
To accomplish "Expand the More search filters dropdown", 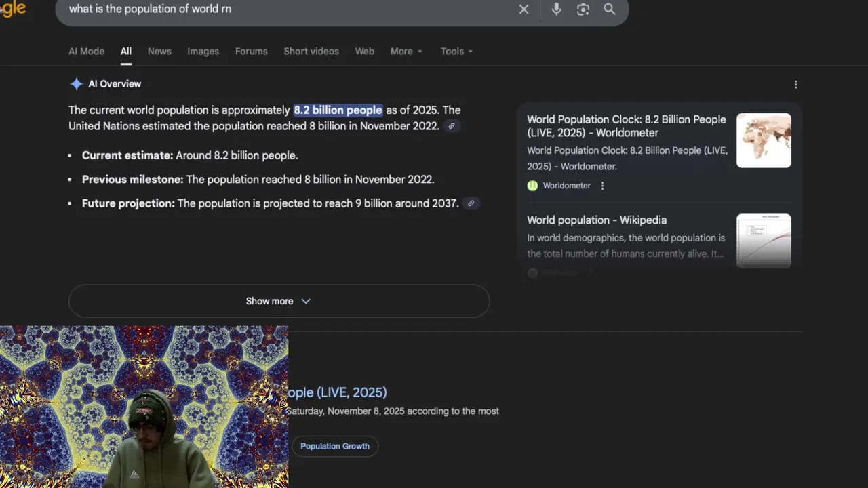I will tap(406, 52).
